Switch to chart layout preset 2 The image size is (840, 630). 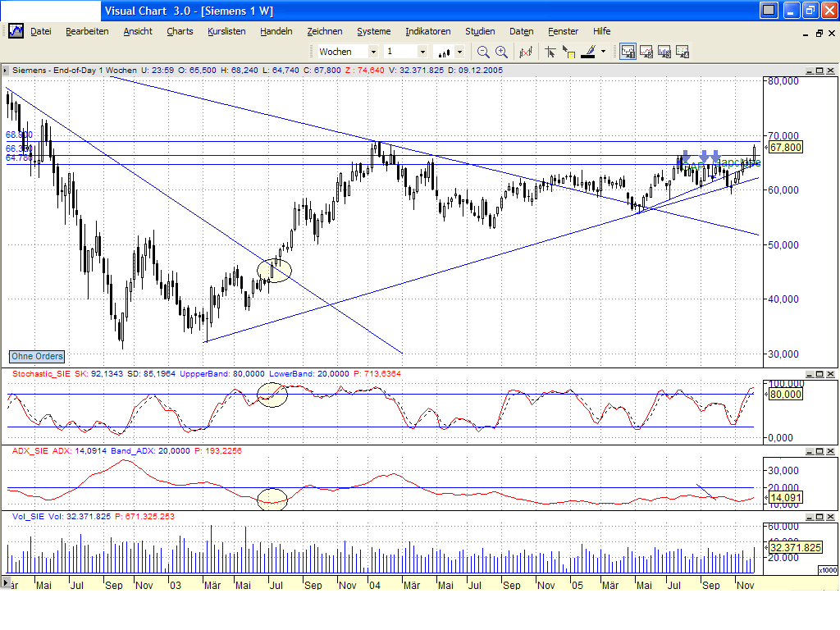tap(647, 51)
